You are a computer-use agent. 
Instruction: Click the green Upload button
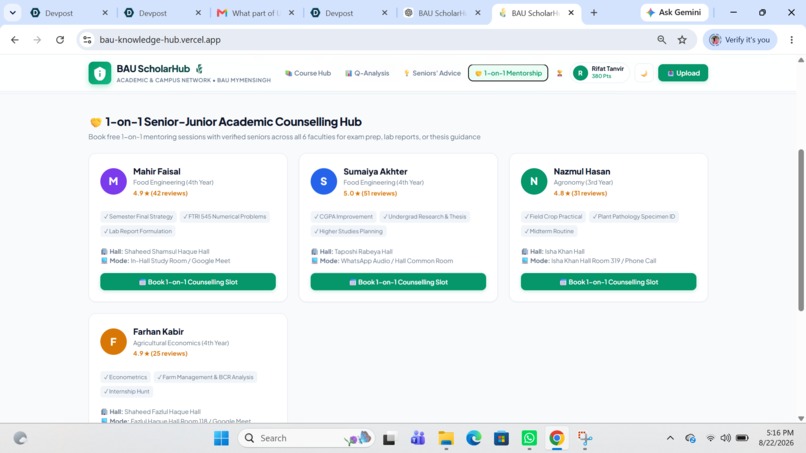683,73
